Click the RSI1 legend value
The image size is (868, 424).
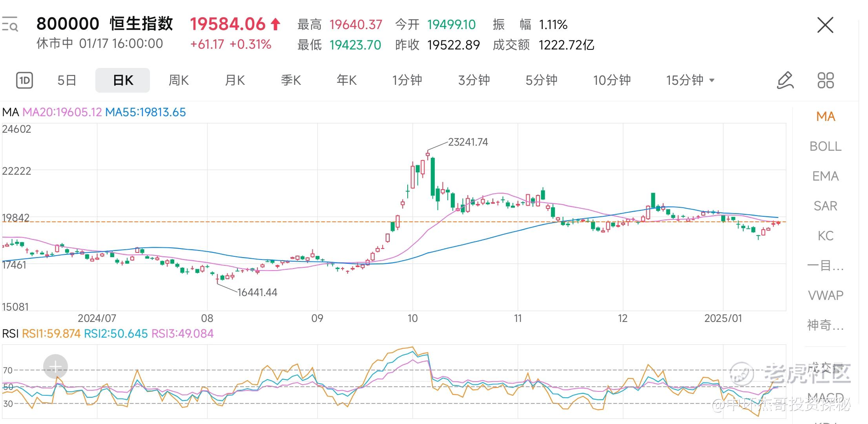(x=51, y=334)
